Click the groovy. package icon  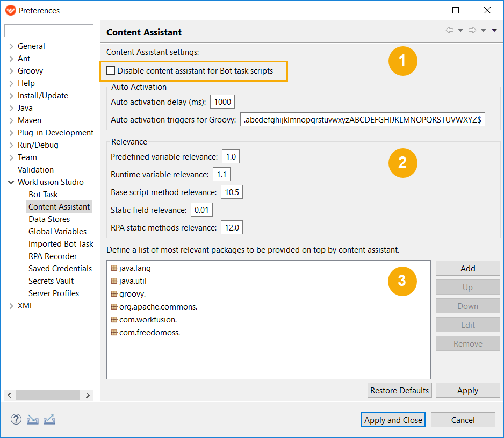point(114,293)
